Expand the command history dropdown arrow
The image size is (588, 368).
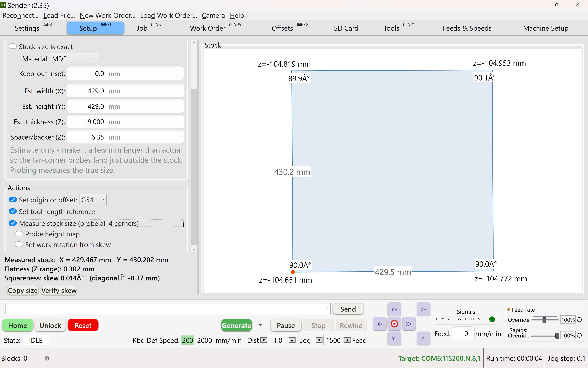[x=327, y=309]
